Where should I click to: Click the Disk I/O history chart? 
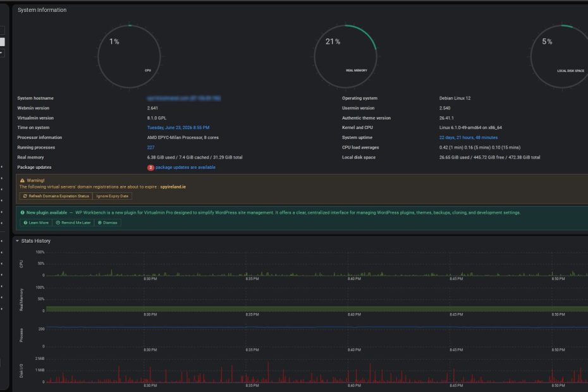(316, 371)
